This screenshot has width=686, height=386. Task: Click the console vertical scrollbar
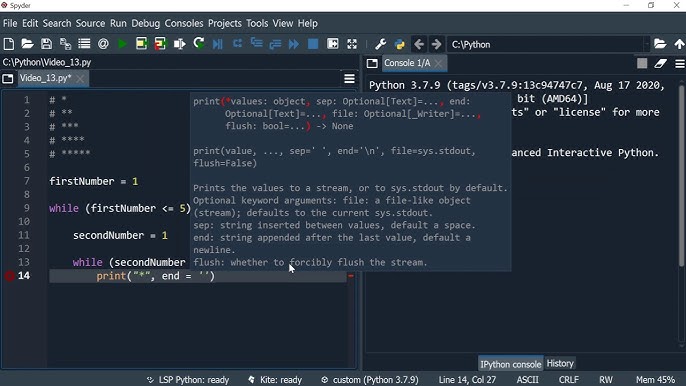point(682,175)
